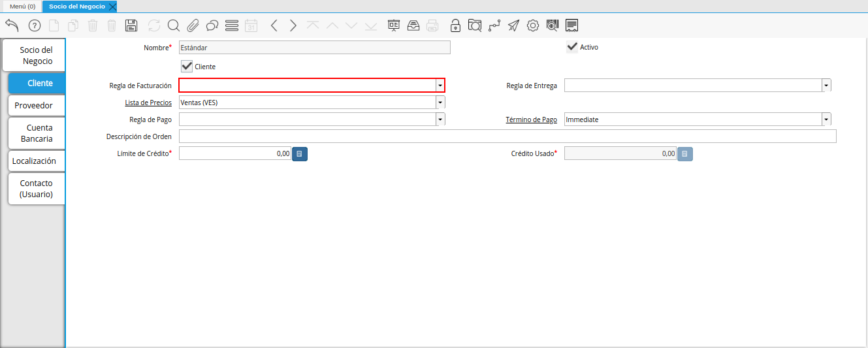Click the paper plane request icon
The width and height of the screenshot is (868, 348).
pos(513,25)
